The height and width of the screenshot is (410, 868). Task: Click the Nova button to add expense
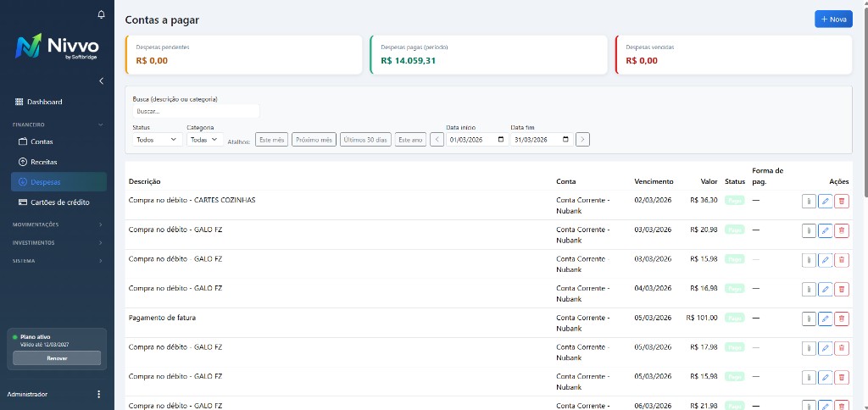pos(832,19)
